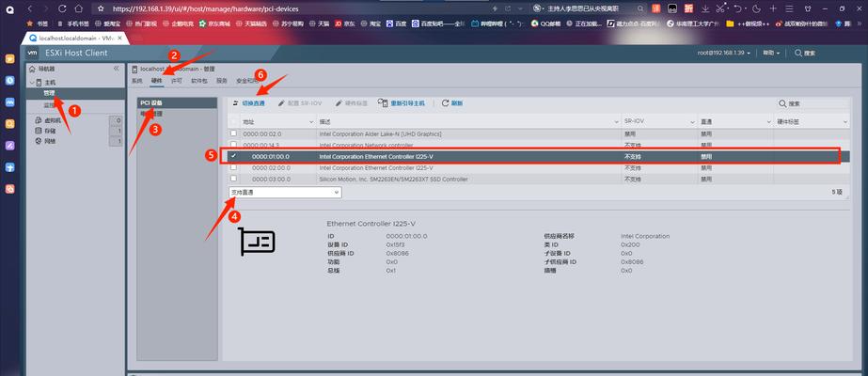Switch to the 系统 tab
868x376 pixels.
pyautogui.click(x=136, y=81)
